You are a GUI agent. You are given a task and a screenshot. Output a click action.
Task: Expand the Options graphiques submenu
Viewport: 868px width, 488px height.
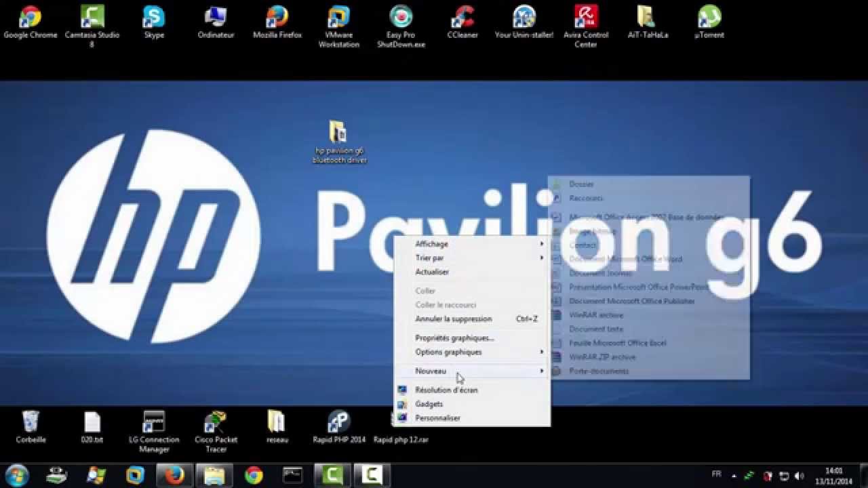click(x=473, y=352)
